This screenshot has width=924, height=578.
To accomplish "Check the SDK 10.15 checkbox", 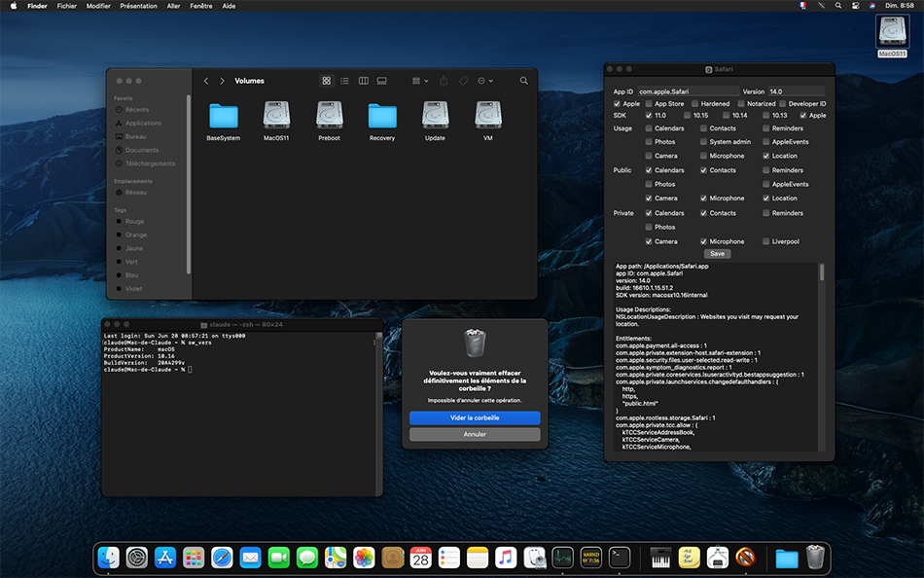I will tap(687, 116).
